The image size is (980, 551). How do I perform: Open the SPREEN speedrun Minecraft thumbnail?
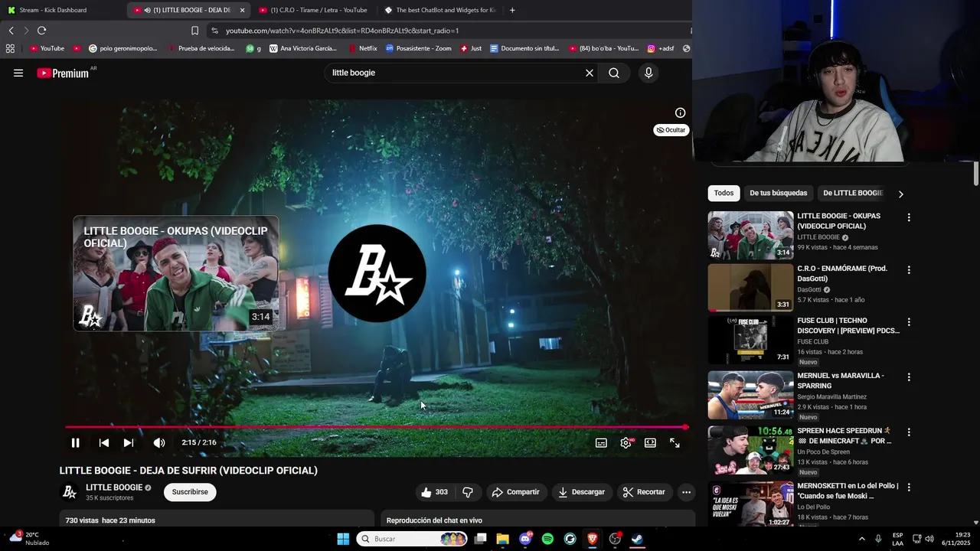tap(750, 450)
